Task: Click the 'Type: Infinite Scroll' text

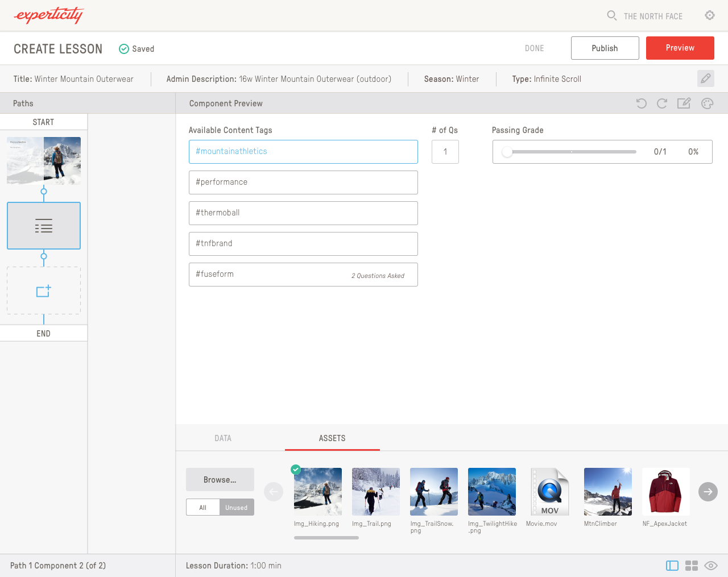Action: 547,79
